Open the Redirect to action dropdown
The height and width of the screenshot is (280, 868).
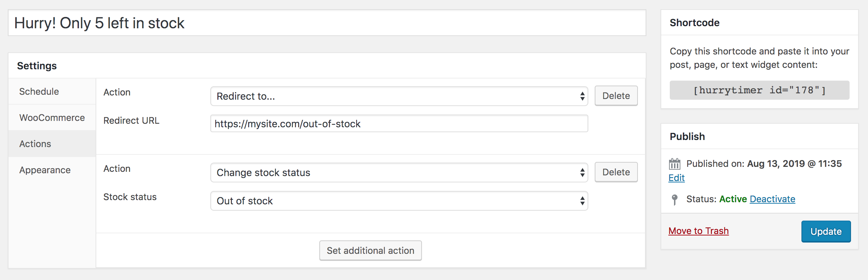399,96
